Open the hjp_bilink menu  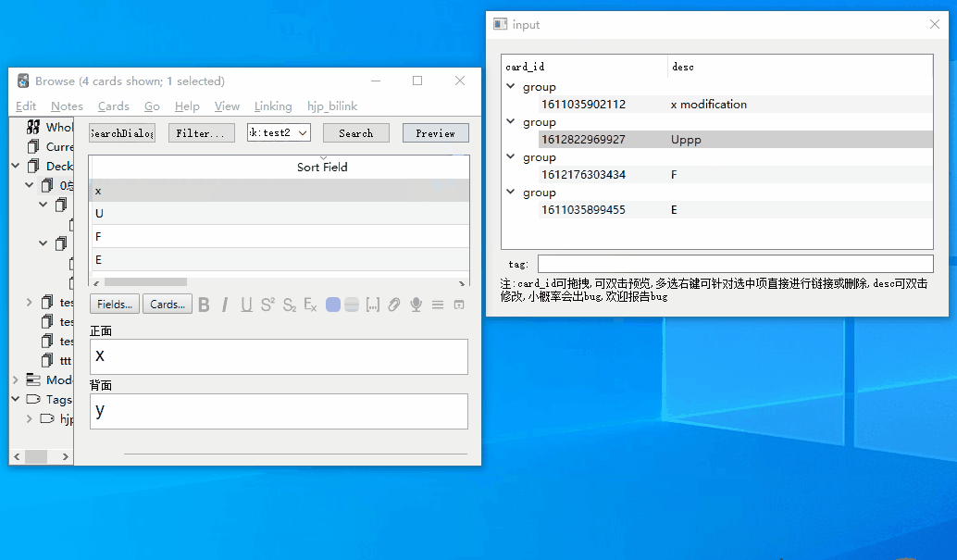(x=332, y=106)
